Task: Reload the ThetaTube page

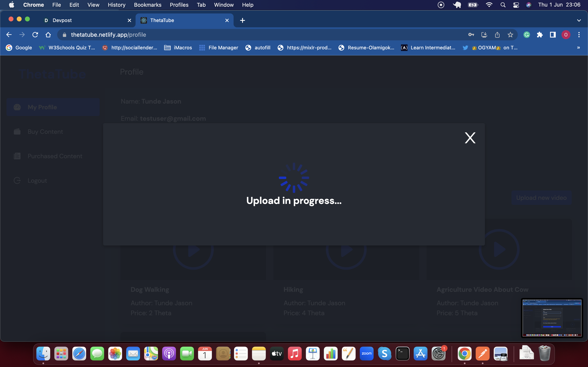Action: [35, 35]
